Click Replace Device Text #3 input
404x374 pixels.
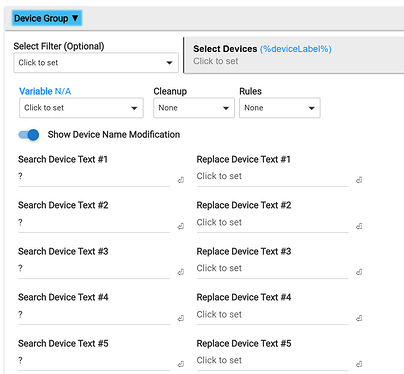[272, 269]
